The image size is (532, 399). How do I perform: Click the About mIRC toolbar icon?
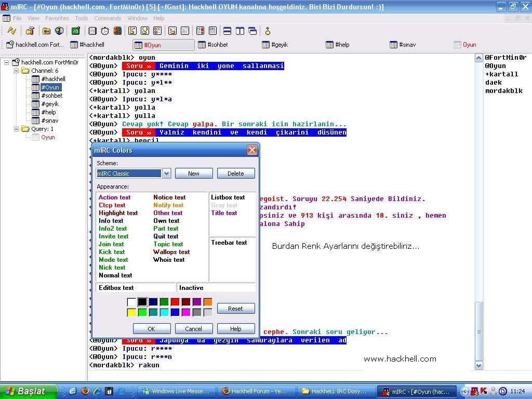pos(268,31)
